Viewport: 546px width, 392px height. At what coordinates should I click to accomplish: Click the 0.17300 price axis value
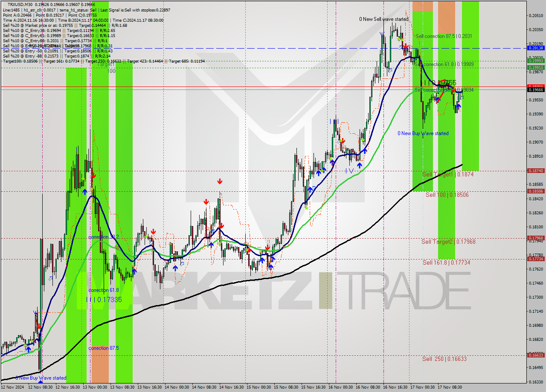pyautogui.click(x=536, y=297)
